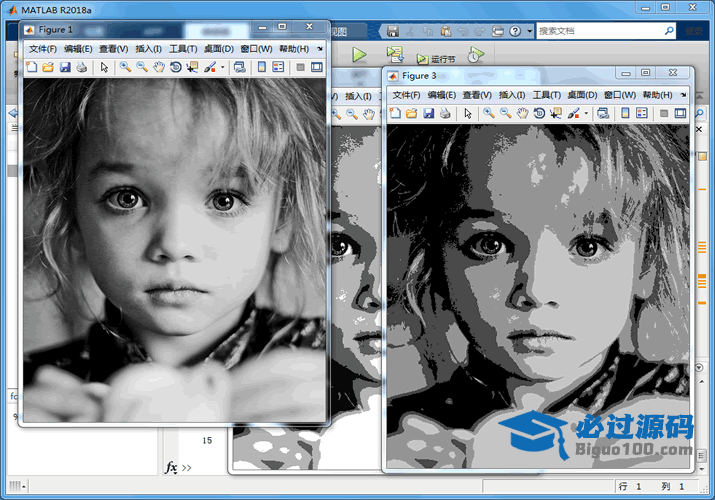Screen dimensions: 715x500
Task: Insert legend using Figure 3 toolbar icon
Action: pos(642,113)
